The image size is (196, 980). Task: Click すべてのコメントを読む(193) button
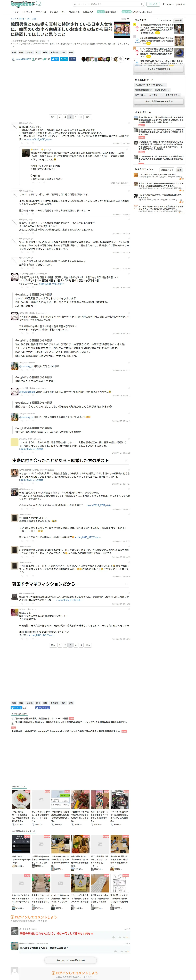(70, 960)
